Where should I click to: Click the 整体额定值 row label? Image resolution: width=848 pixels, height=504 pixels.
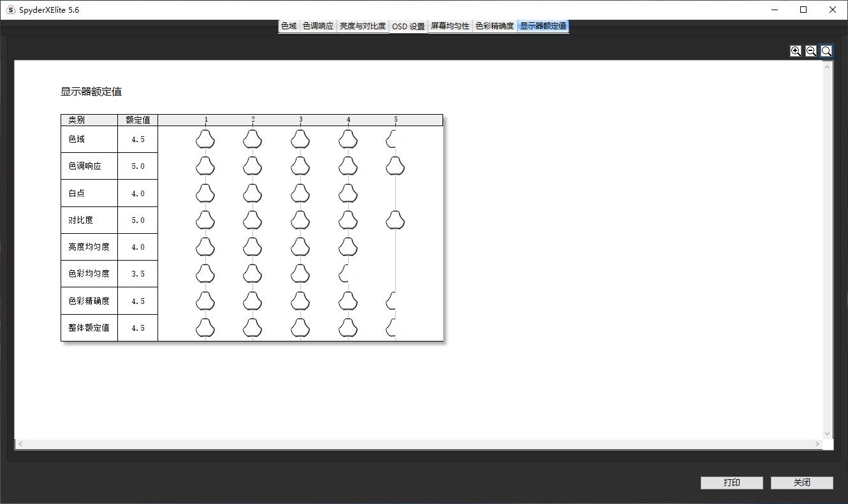coord(89,328)
